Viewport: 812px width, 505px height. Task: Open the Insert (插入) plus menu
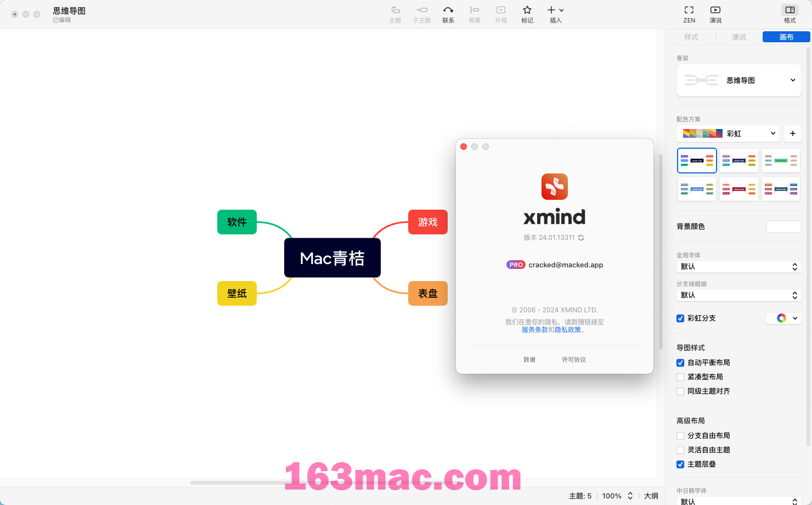tap(555, 10)
